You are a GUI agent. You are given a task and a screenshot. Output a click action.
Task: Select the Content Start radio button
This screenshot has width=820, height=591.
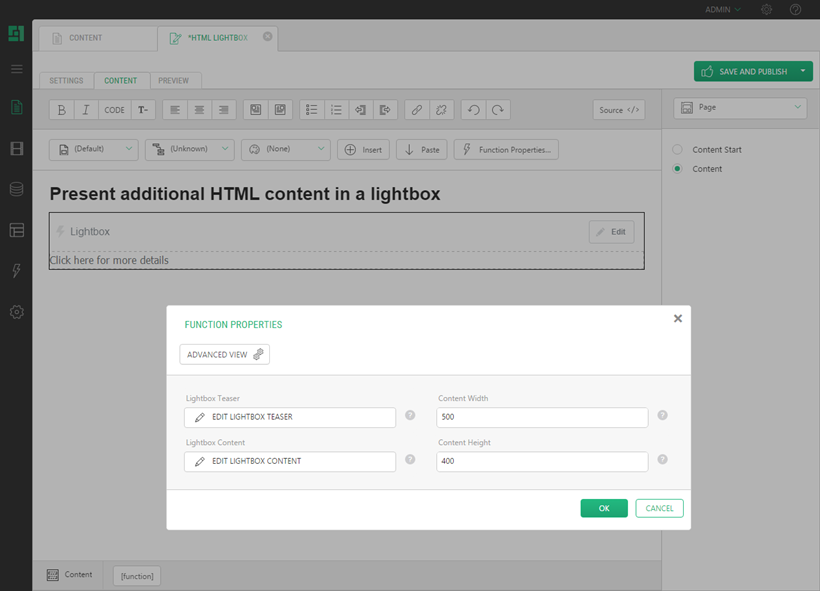(678, 149)
